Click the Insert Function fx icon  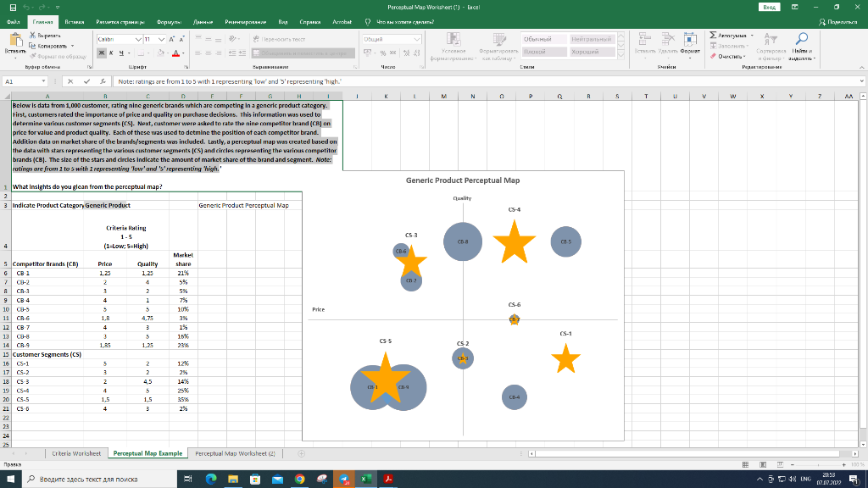click(103, 81)
